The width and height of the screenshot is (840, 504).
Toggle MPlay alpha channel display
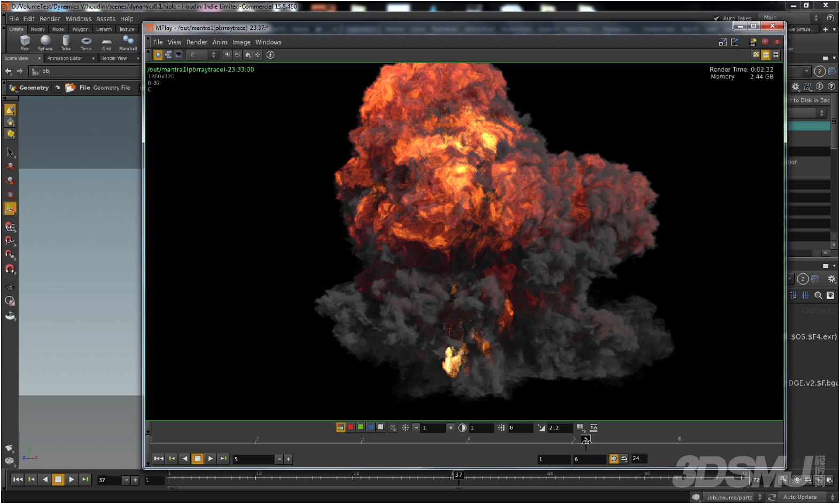(380, 427)
